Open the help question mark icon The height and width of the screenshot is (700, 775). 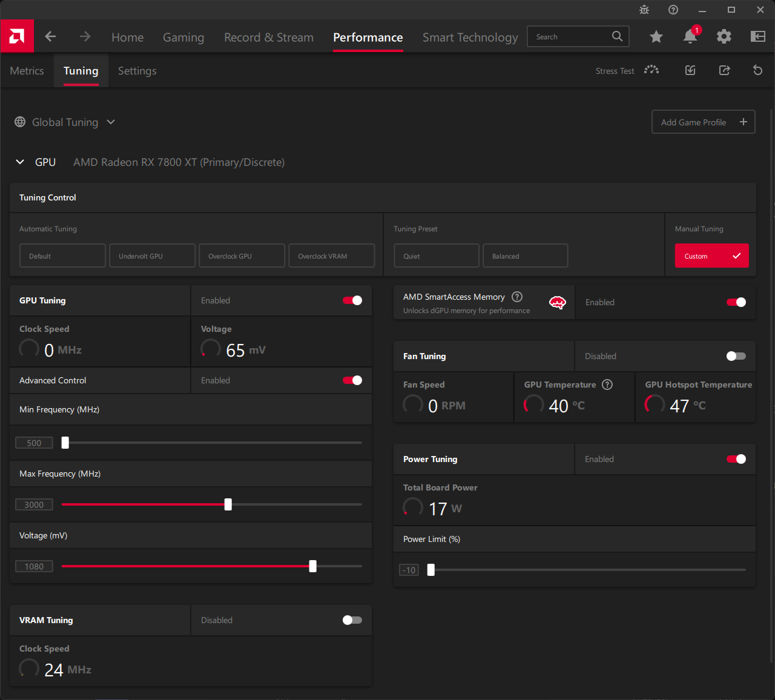point(673,10)
